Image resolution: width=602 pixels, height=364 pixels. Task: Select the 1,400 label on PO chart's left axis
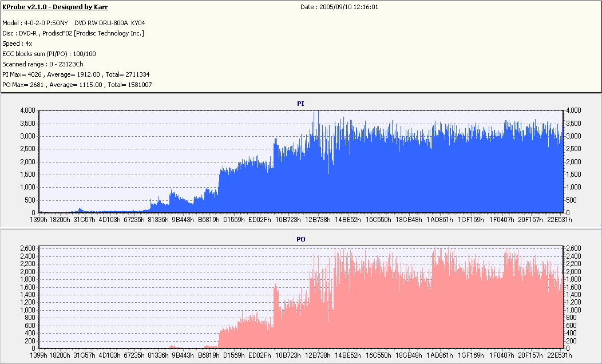click(27, 295)
